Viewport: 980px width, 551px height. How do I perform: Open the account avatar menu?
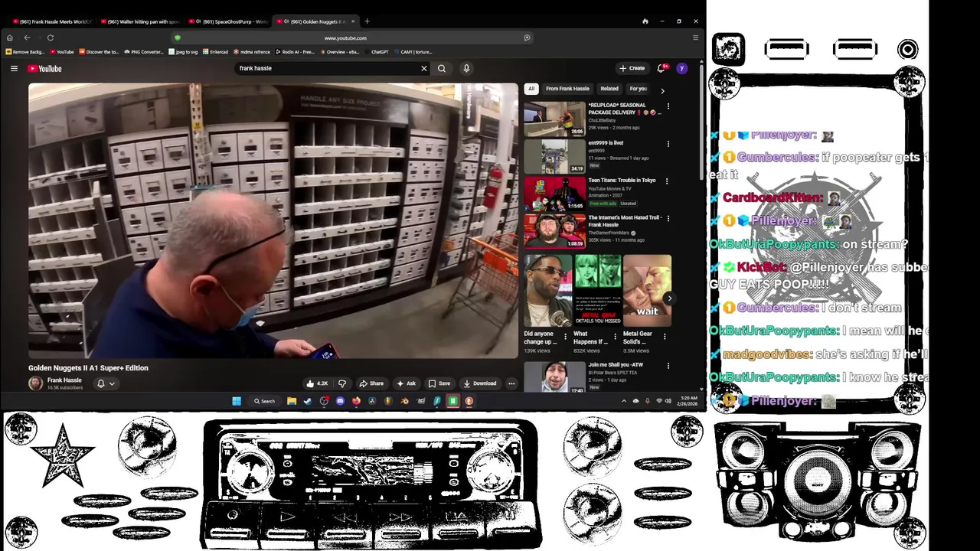[x=681, y=68]
